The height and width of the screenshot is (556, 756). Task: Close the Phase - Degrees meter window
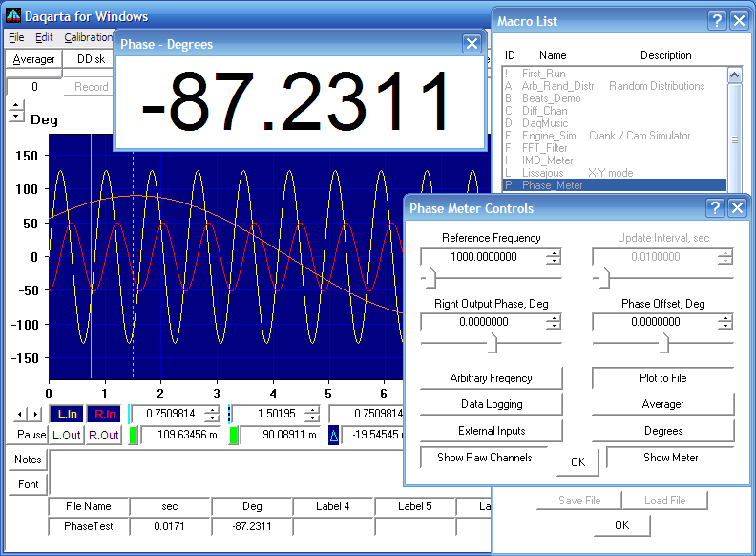471,43
